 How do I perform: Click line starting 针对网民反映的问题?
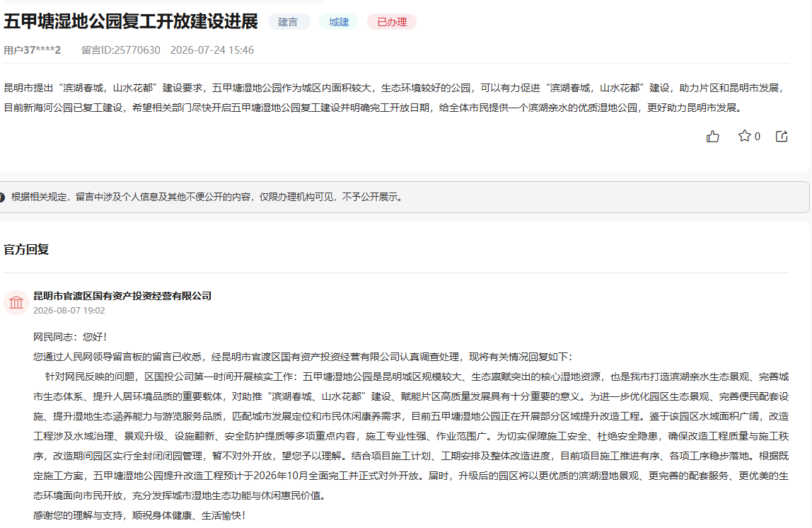pyautogui.click(x=417, y=377)
